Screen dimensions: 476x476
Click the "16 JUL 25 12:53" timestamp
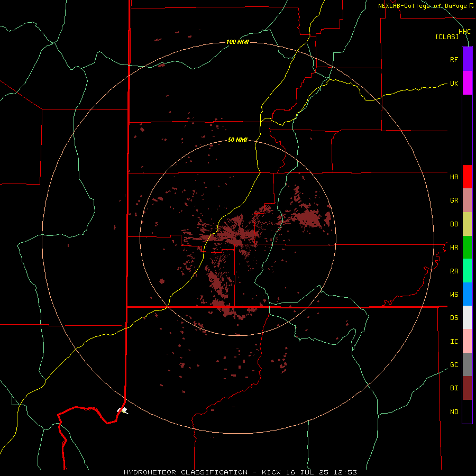[322, 472]
